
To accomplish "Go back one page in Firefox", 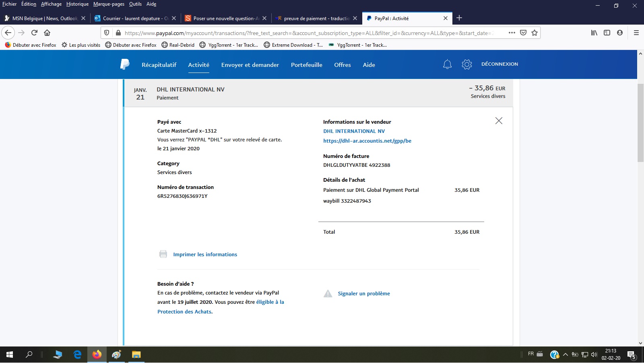I will 8,33.
